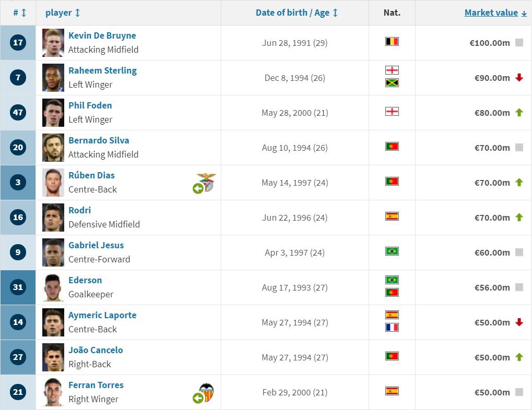
Task: Sort by the player column header
Action: pos(63,13)
